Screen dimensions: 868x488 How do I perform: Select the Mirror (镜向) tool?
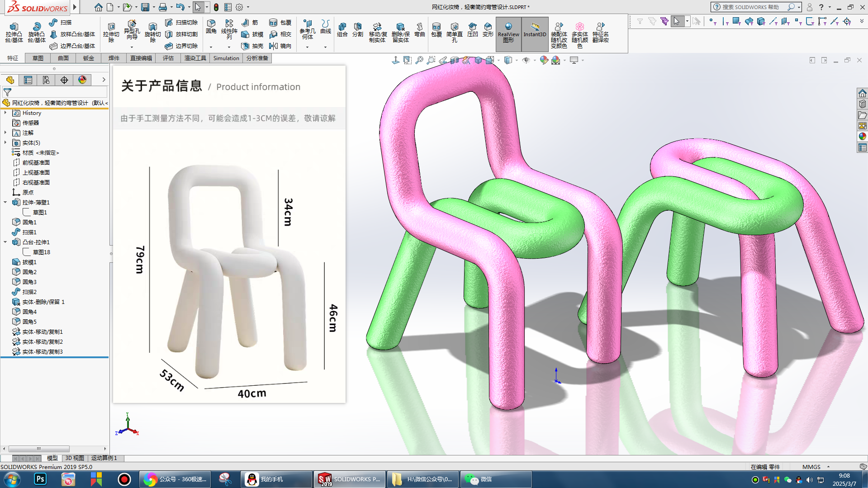click(x=280, y=46)
